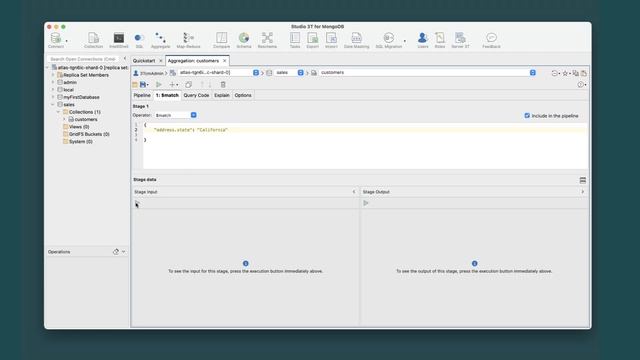Select the customers collection in tree
Viewport: 640px width, 360px height.
(86, 119)
